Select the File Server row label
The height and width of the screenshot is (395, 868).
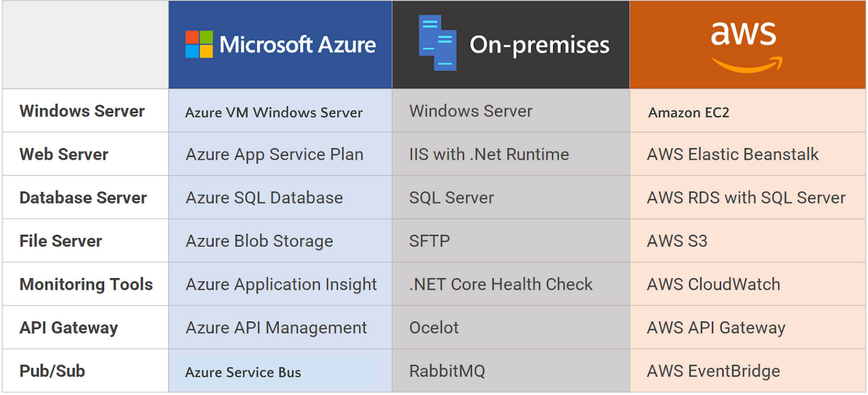point(61,241)
